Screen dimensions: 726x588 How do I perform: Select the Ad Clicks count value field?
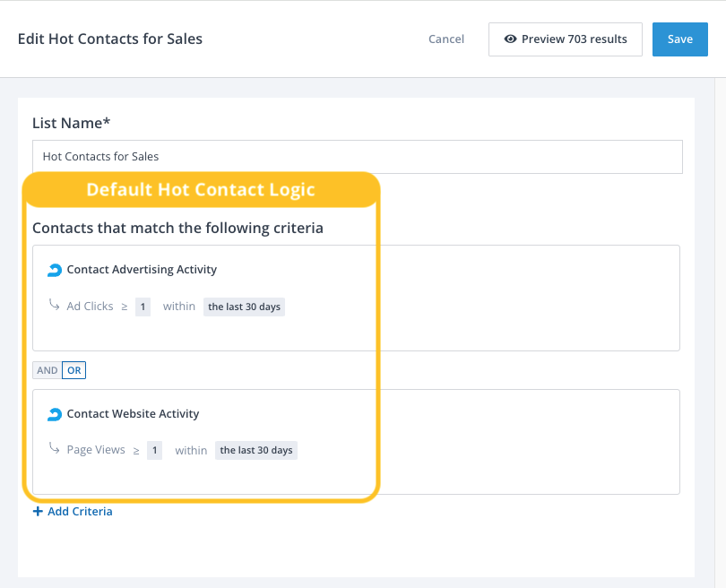[143, 307]
